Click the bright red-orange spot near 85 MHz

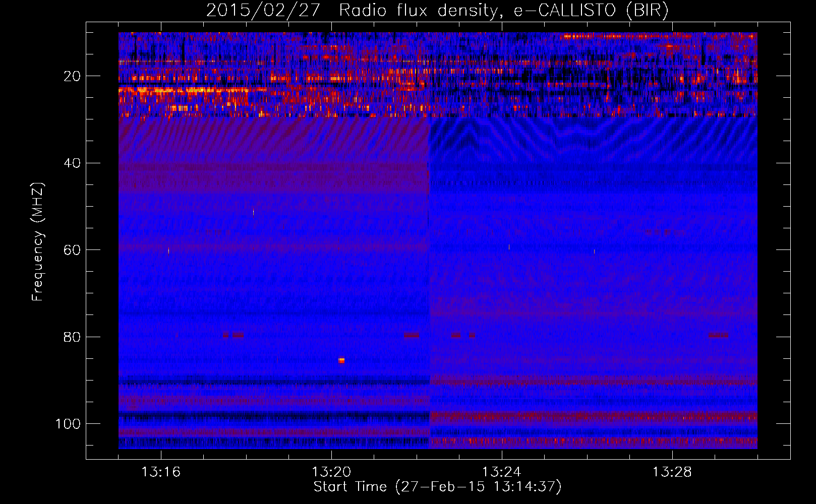tap(342, 360)
